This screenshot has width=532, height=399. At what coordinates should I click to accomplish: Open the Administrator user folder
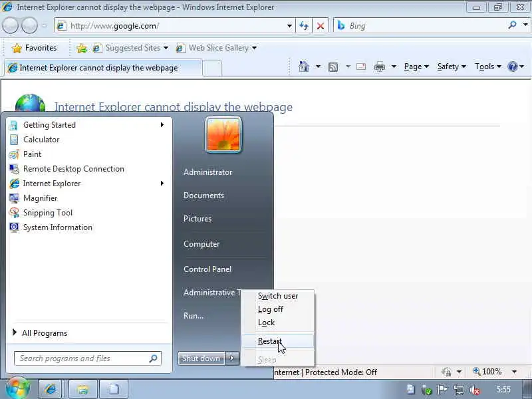207,172
